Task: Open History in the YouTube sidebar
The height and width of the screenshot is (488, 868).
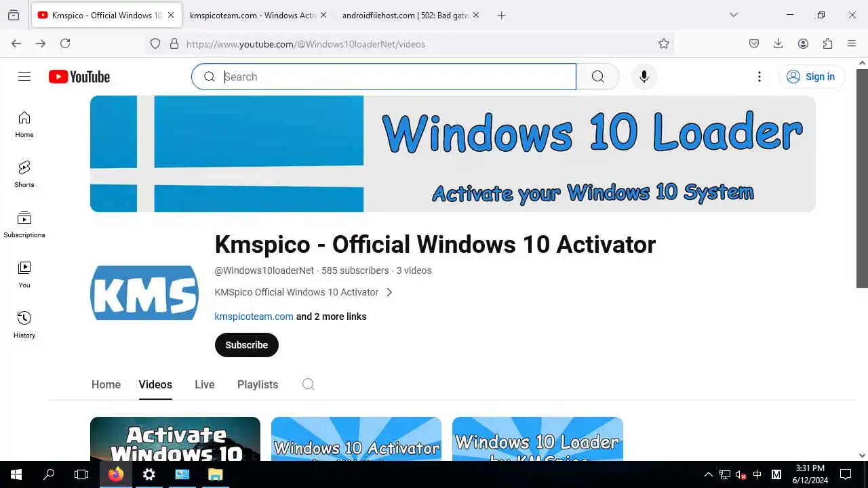Action: pos(24,325)
